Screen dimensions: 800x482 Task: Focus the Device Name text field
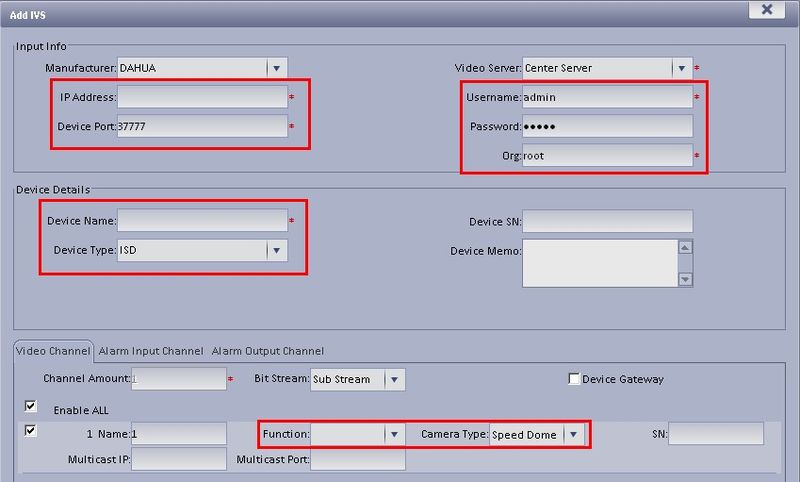tap(203, 221)
